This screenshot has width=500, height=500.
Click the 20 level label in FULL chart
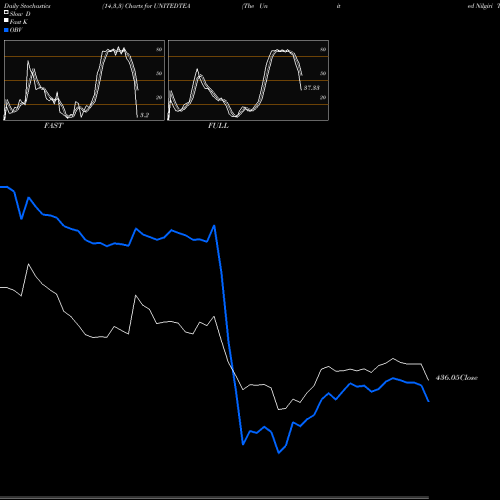tap(323, 97)
